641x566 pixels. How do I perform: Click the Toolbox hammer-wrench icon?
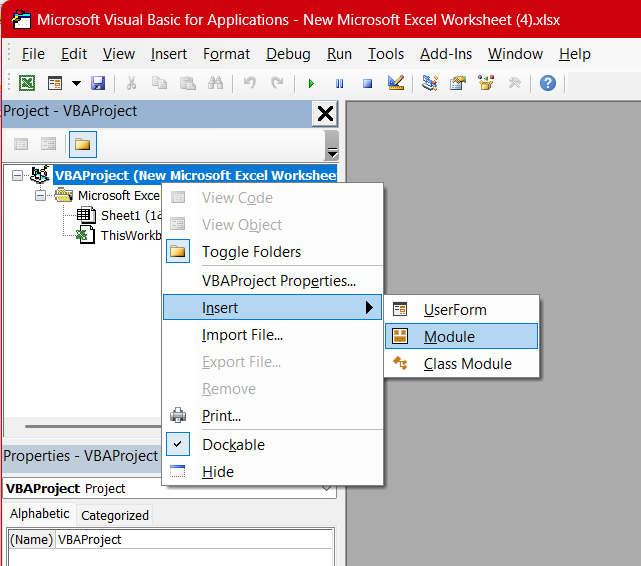click(x=514, y=83)
